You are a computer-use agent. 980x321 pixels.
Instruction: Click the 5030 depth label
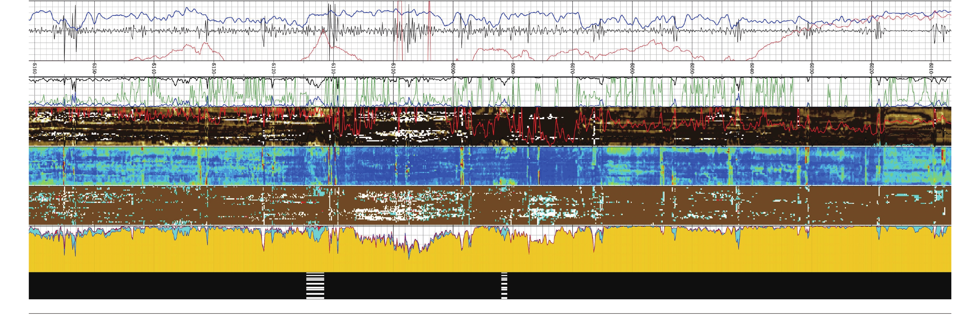click(812, 69)
